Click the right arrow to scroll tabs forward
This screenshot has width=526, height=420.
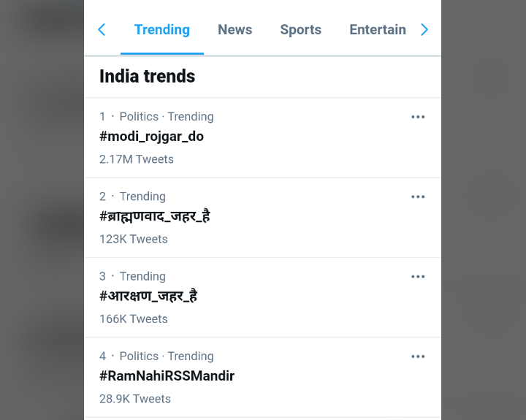pos(424,29)
